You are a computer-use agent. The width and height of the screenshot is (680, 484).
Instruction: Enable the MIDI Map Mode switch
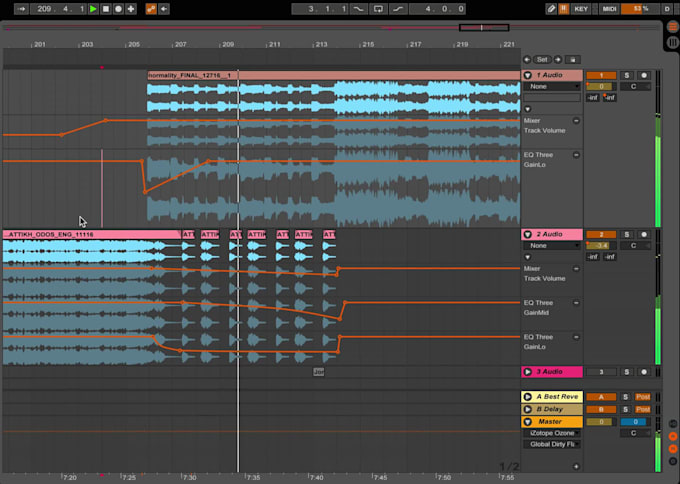607,9
